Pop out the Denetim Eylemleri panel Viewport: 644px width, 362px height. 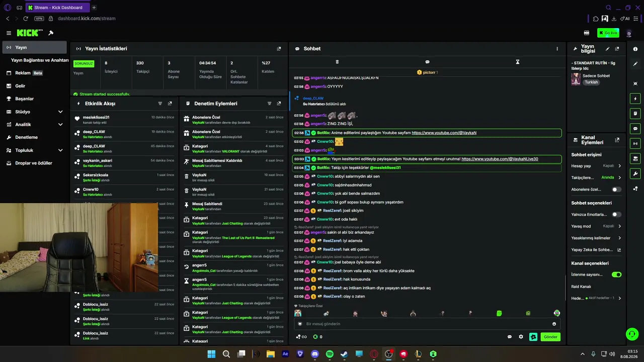279,104
